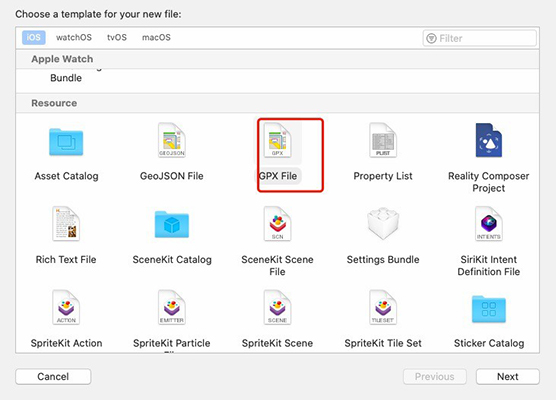Switch to the tvOS platform tab
Screen dimensions: 556x400
click(117, 37)
